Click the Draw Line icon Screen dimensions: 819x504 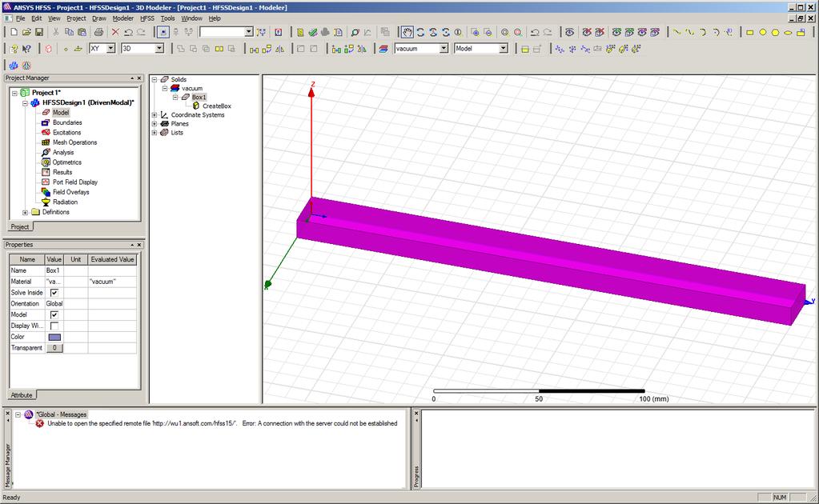point(677,32)
